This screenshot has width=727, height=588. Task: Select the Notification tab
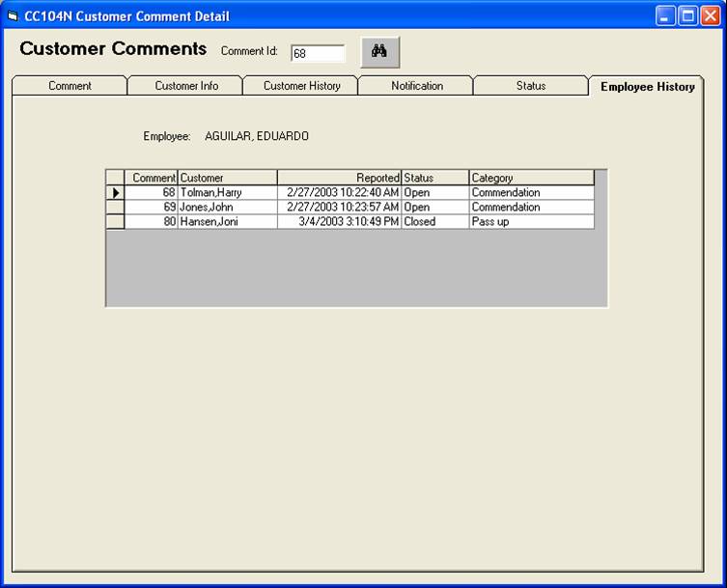[x=417, y=86]
